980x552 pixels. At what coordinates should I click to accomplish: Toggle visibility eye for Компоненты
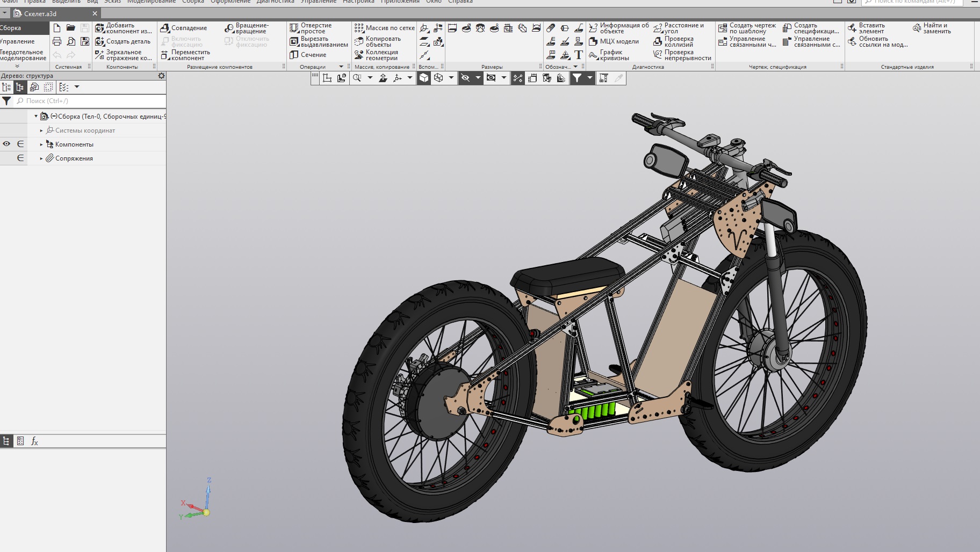click(6, 144)
